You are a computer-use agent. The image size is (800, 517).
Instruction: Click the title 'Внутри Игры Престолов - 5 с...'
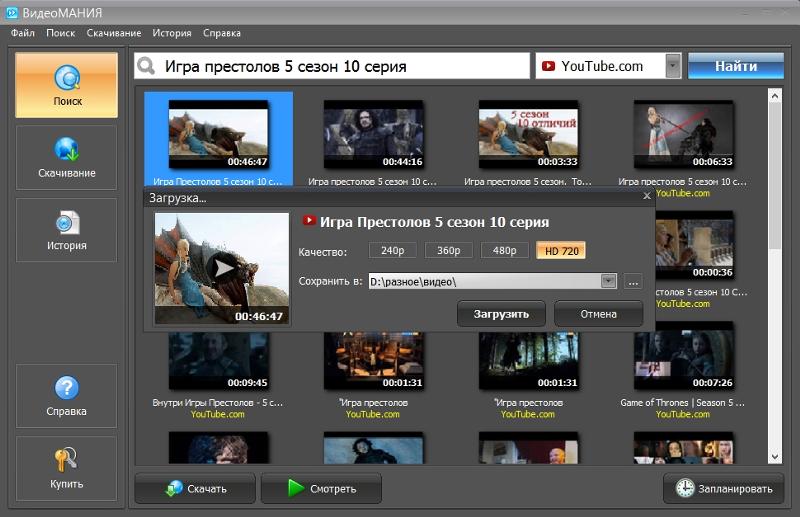217,403
